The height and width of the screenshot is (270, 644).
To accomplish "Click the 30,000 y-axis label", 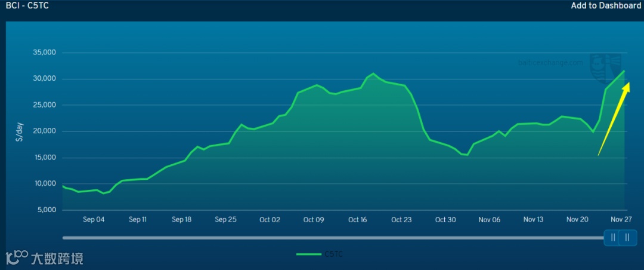I will point(44,79).
